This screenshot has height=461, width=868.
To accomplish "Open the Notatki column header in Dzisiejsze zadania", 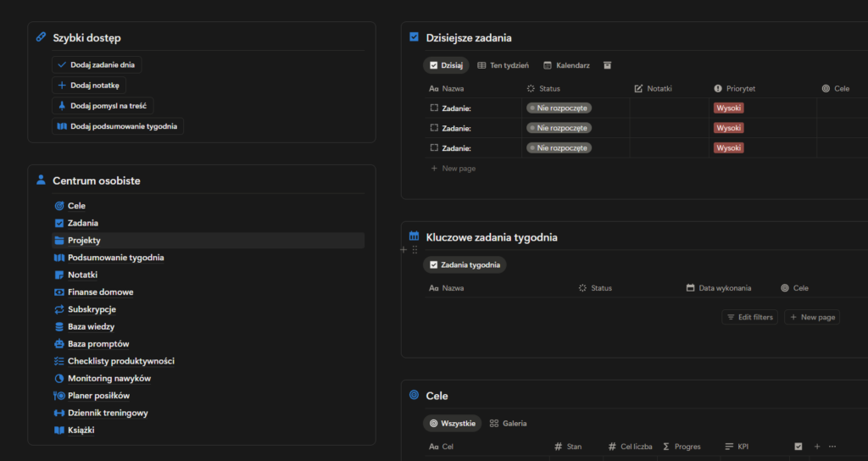I will click(x=654, y=88).
